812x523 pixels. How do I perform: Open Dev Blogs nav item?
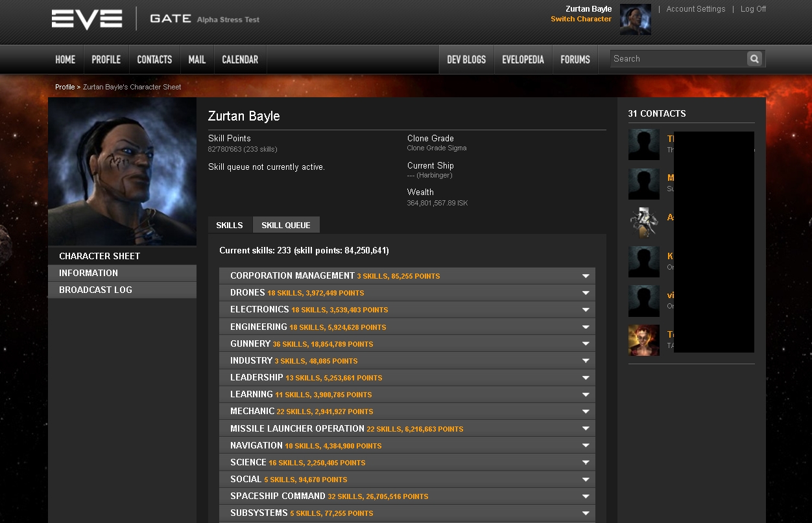point(466,60)
